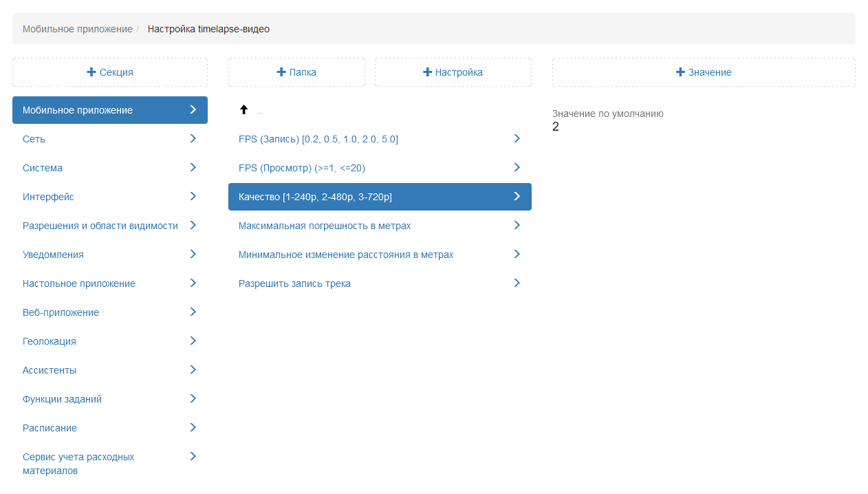Add a new value with plus Значение
868x494 pixels.
coord(704,72)
